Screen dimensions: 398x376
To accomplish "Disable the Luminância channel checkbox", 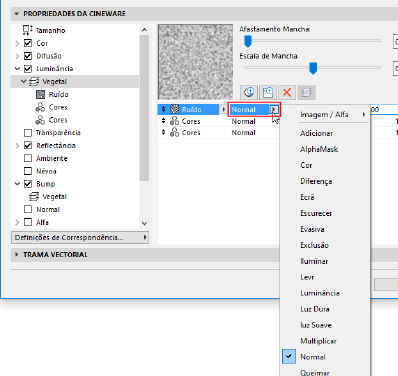I will point(28,69).
